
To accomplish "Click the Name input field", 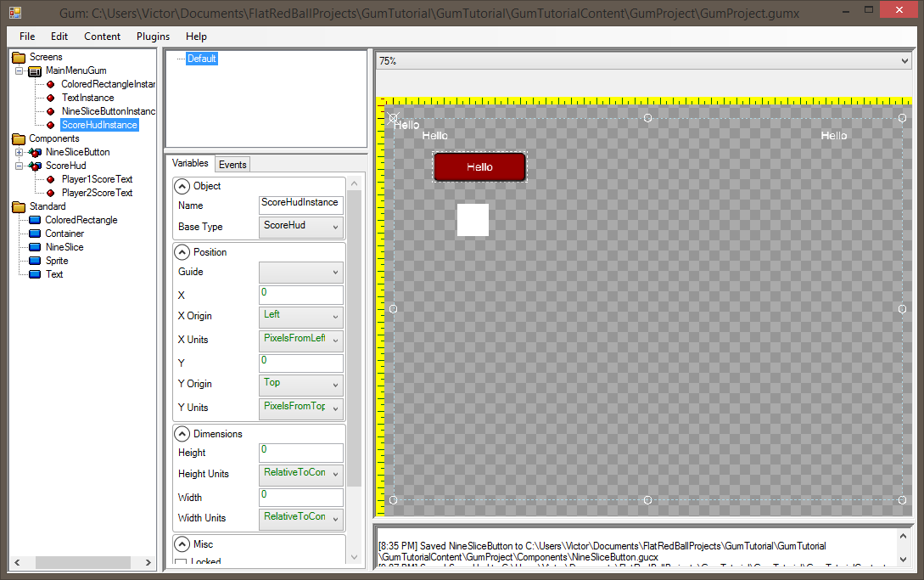I will click(300, 204).
